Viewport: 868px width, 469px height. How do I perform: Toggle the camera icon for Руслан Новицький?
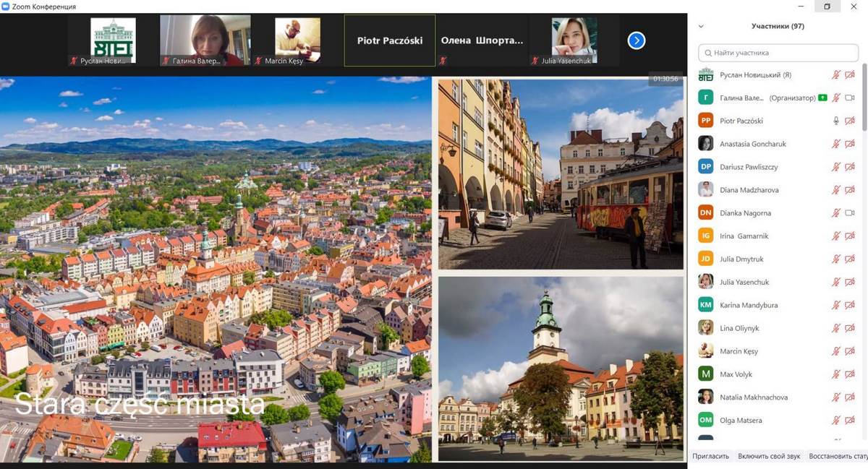[850, 74]
